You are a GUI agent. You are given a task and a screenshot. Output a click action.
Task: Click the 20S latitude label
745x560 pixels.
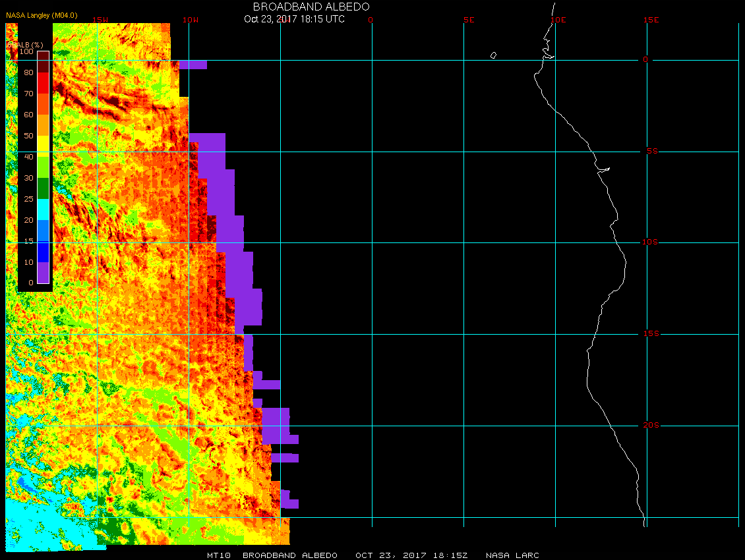651,425
